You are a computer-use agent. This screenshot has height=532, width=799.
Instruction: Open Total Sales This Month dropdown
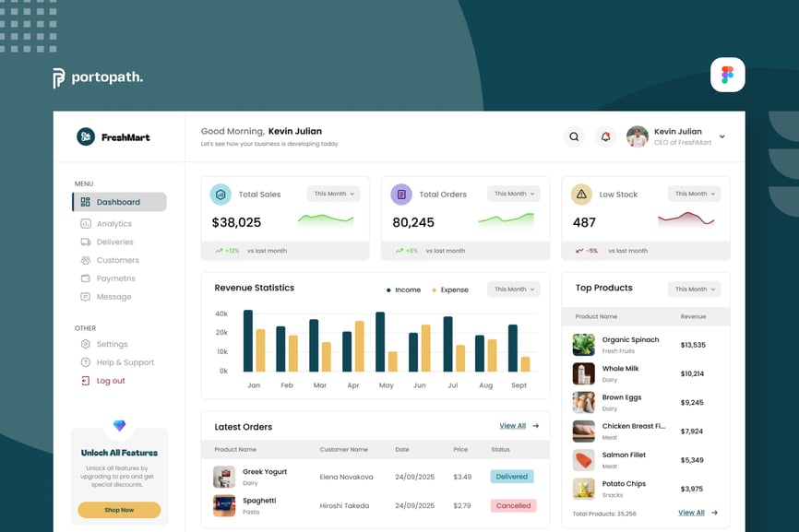pyautogui.click(x=333, y=194)
